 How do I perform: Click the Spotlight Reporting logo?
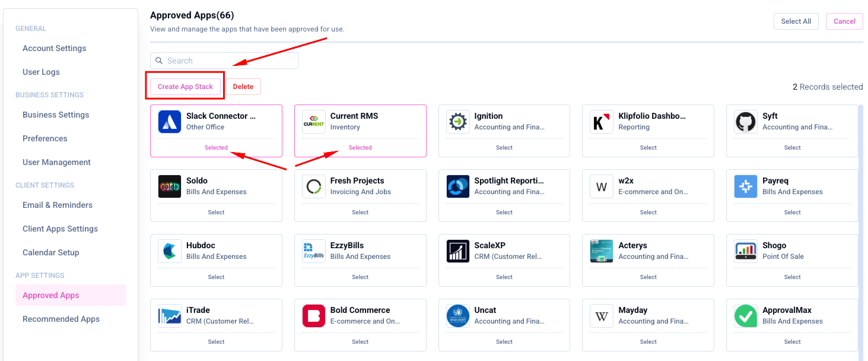click(x=458, y=186)
